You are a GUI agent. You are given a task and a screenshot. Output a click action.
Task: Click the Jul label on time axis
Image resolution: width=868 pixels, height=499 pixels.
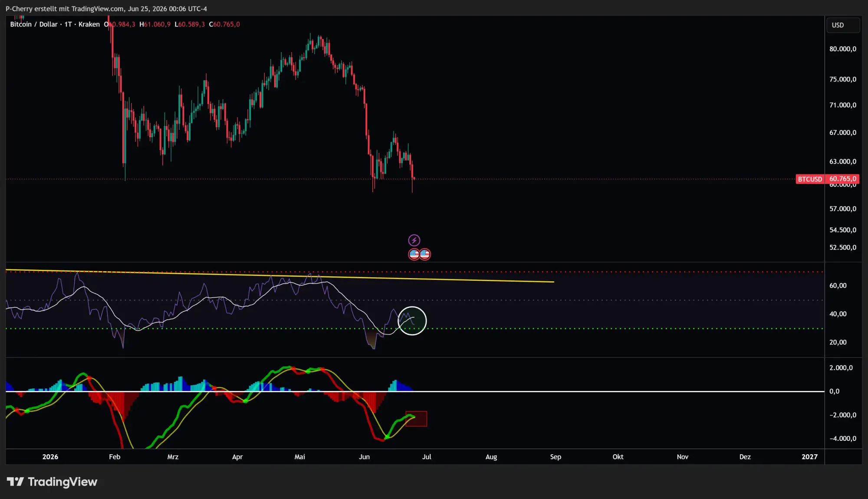[427, 457]
